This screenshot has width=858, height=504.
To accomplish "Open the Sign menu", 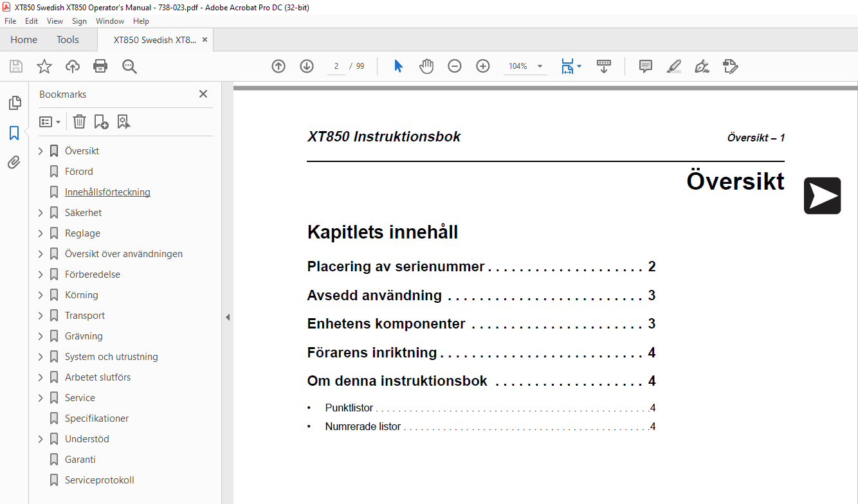I will [79, 21].
